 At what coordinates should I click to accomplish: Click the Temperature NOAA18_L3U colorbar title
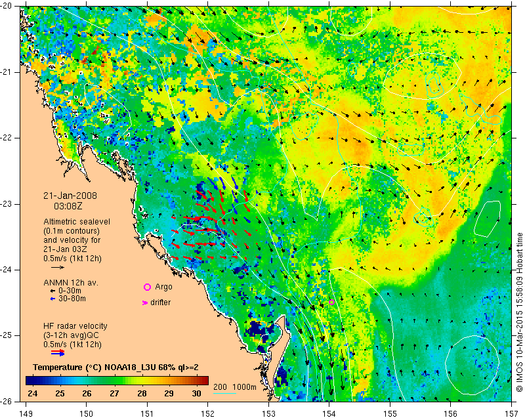[x=116, y=367]
